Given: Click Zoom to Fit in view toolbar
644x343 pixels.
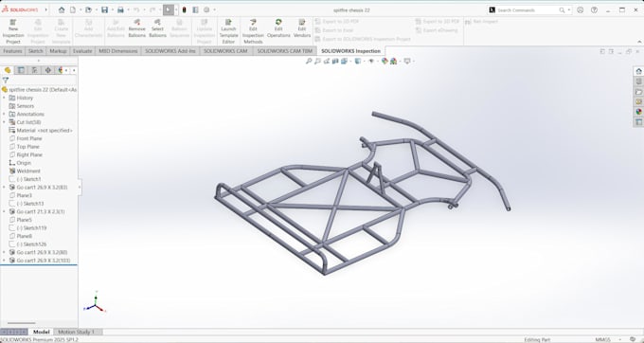Looking at the screenshot, I should tap(309, 62).
